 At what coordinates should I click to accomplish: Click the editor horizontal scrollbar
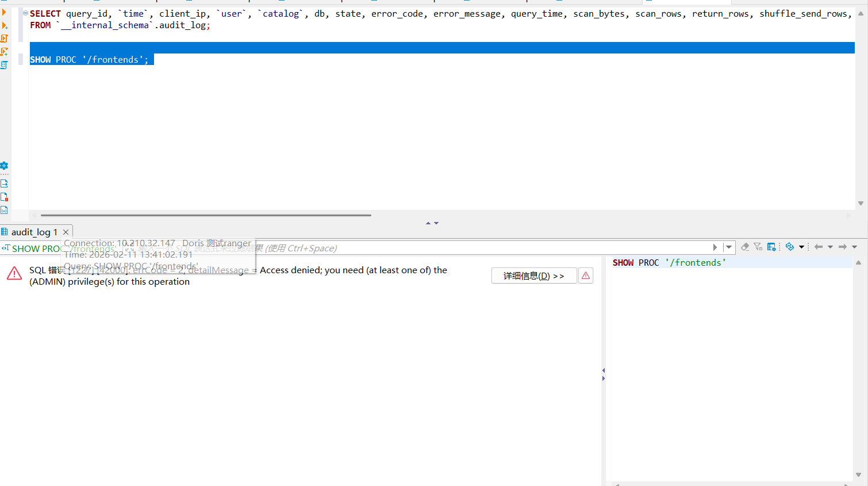pos(206,215)
